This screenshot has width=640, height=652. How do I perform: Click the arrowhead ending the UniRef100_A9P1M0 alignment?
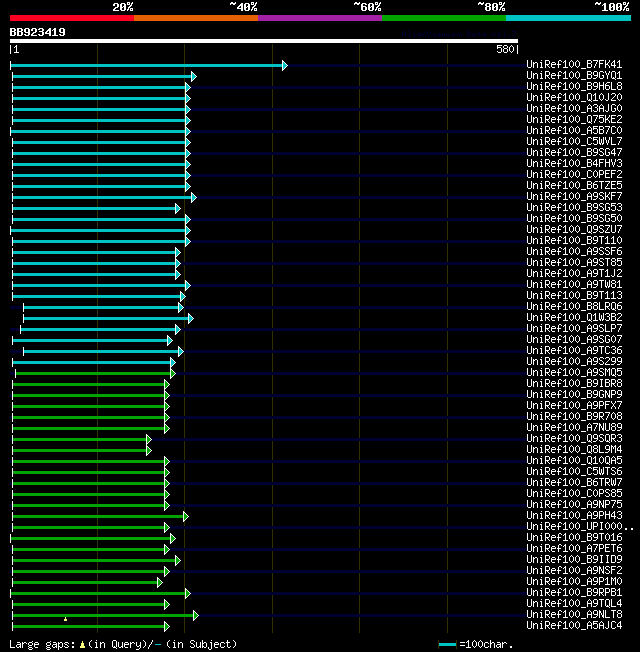click(x=160, y=583)
